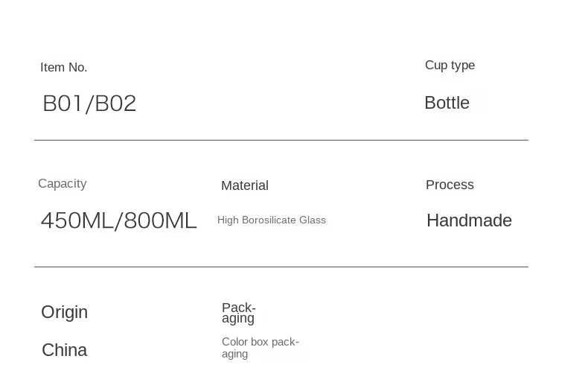Select the B01/B02 item number text
Screen dimensions: 588x391
pyautogui.click(x=89, y=104)
